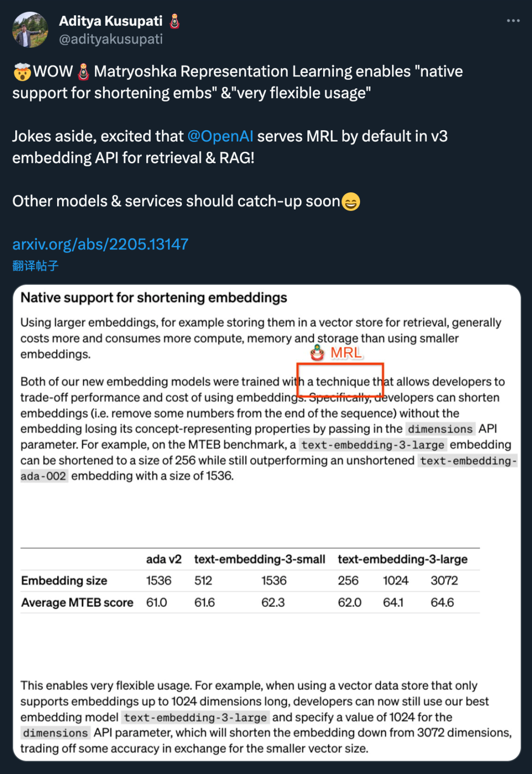The height and width of the screenshot is (774, 532).
Task: Click the red box highlighting 'a technique'
Action: tap(340, 380)
